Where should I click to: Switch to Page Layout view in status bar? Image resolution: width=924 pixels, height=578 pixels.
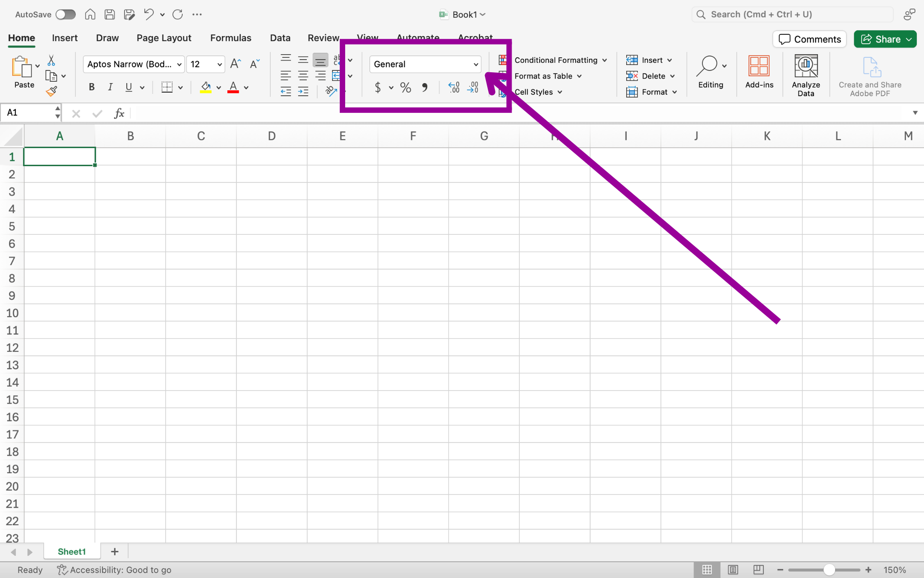733,570
